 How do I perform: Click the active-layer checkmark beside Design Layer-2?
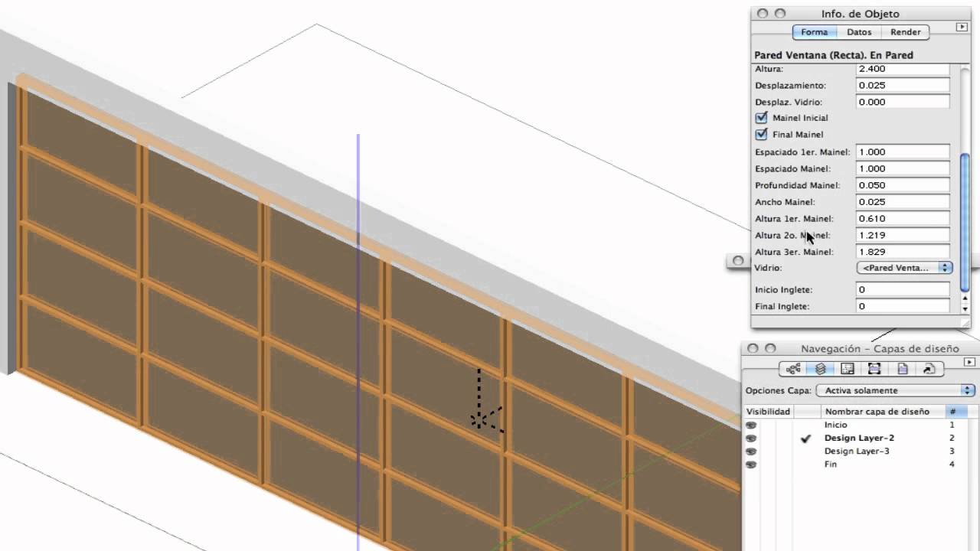[x=805, y=439]
